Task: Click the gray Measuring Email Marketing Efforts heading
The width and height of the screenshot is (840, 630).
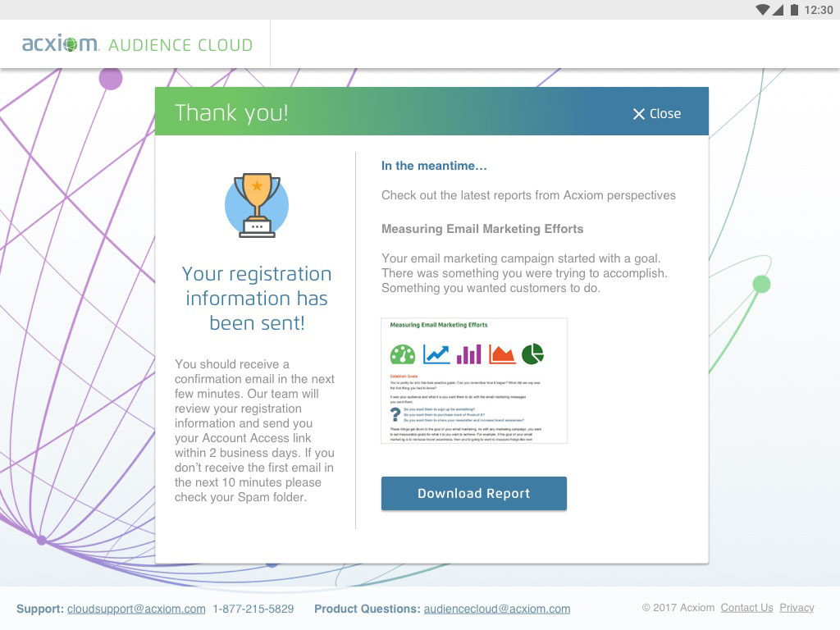Action: [x=482, y=229]
